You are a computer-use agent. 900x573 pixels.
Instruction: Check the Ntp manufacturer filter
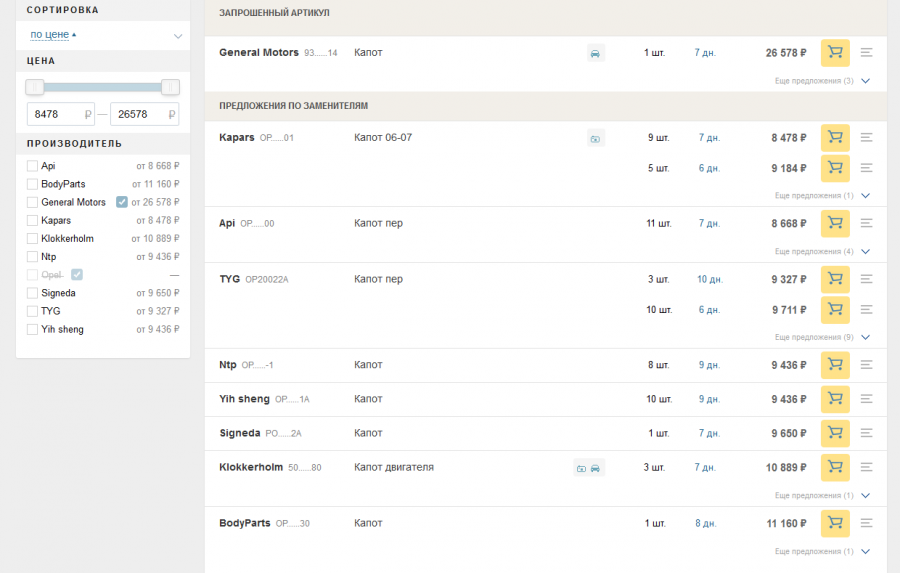tap(32, 257)
